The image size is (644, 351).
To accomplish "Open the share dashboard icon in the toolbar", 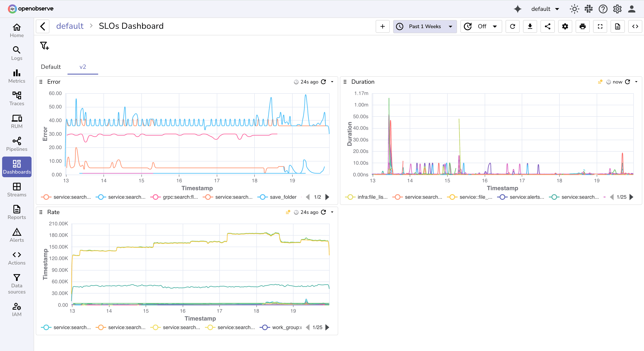I will point(548,26).
